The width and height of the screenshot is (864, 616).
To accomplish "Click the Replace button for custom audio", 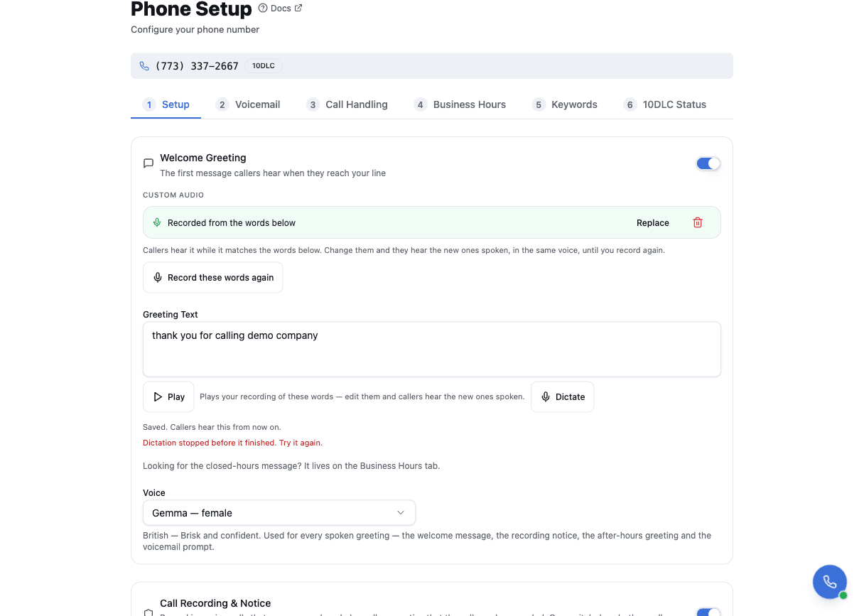I will (x=653, y=222).
